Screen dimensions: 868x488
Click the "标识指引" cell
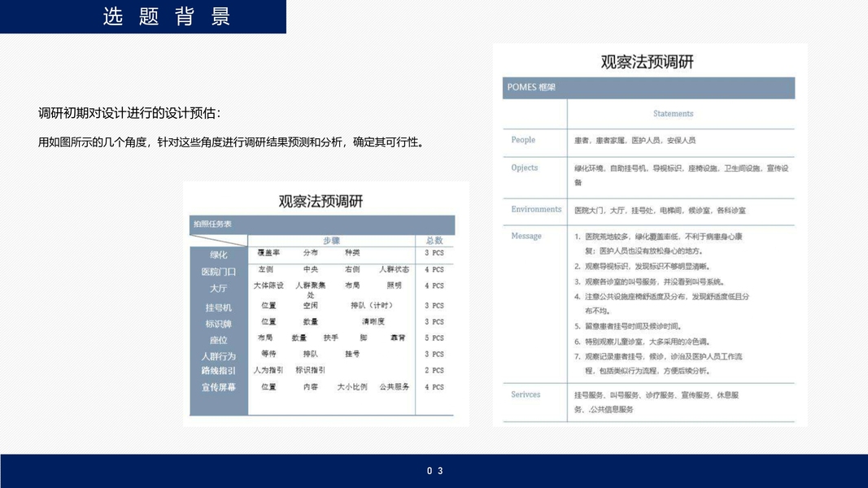point(311,370)
